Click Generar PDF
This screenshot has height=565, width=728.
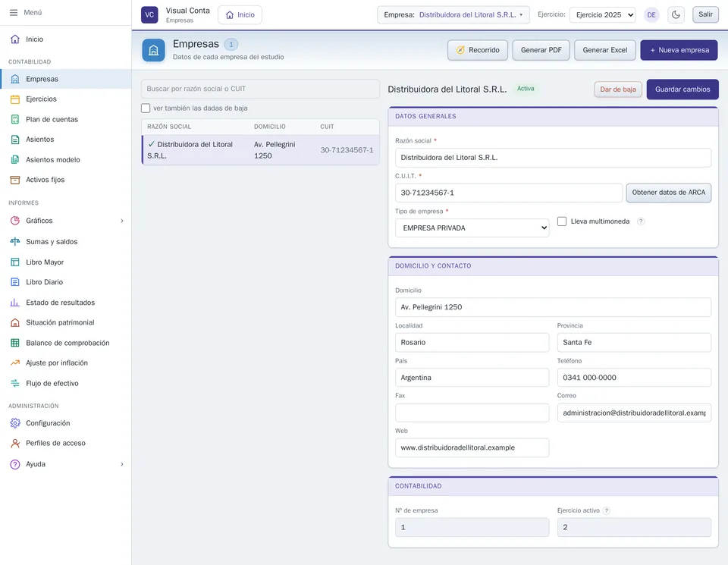pos(541,50)
